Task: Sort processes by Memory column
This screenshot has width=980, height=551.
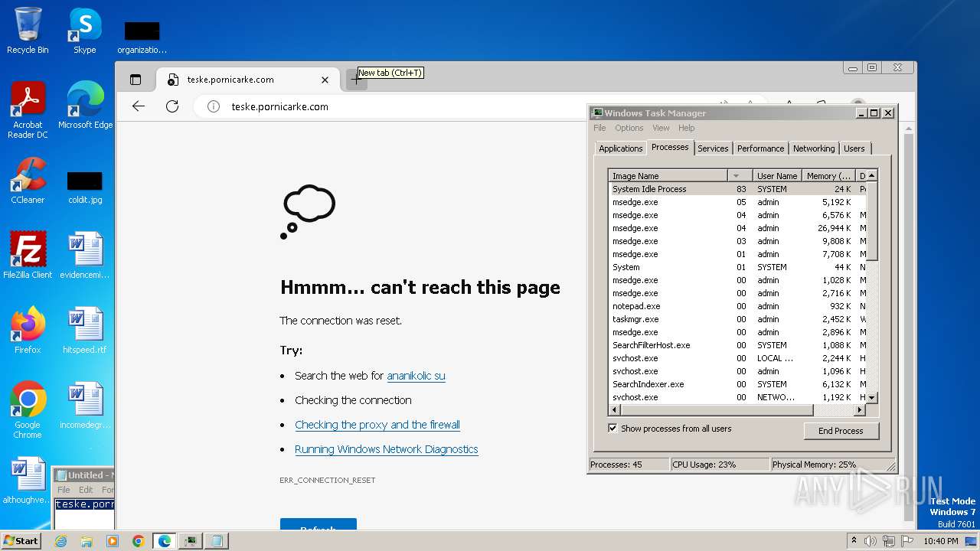Action: 828,176
